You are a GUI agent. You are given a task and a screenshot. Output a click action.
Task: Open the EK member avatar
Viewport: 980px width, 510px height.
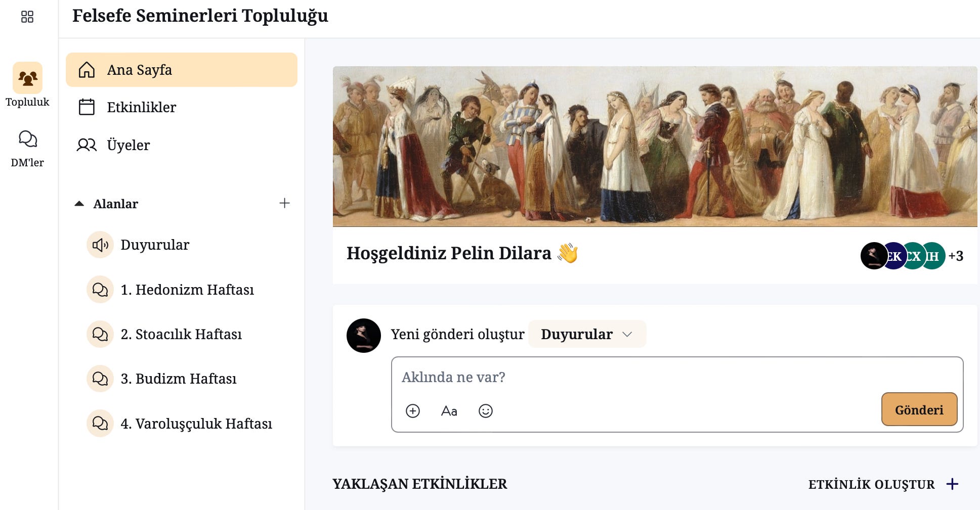tap(894, 256)
